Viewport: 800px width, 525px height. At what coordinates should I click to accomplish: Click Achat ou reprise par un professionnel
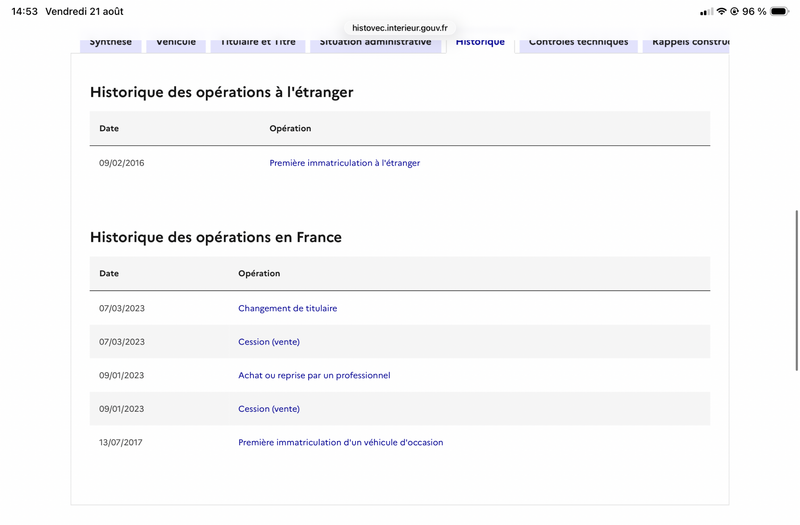click(x=314, y=376)
